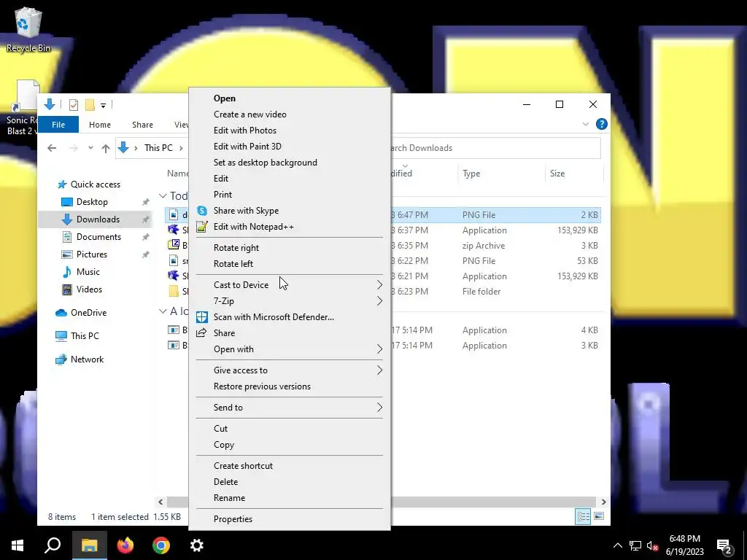Screen dimensions: 747x560
Task: Open Desktop in the navigation pane
Action: tap(92, 202)
